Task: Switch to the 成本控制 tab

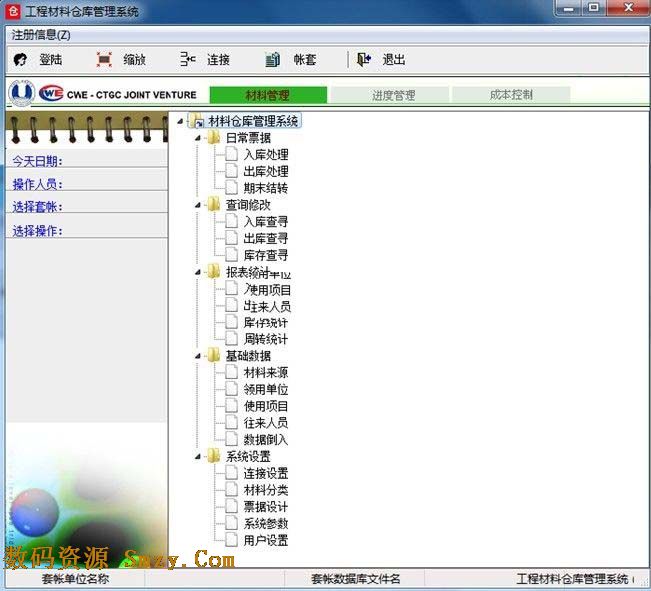Action: tap(511, 95)
